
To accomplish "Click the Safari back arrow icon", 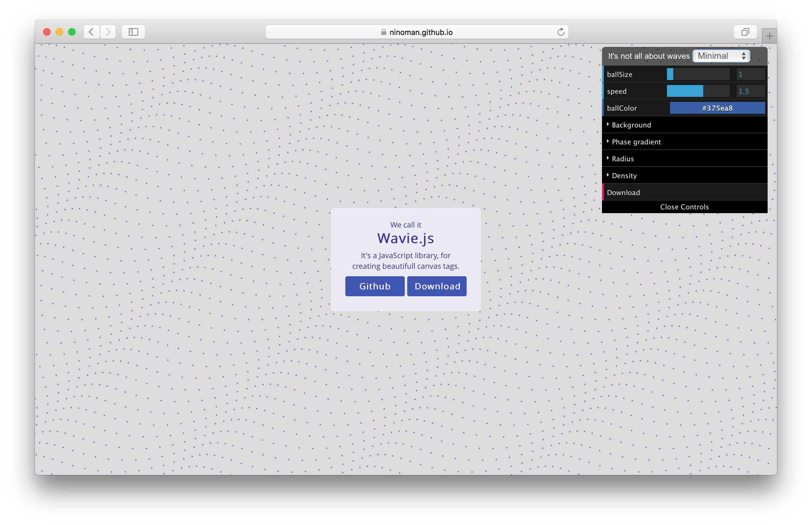I will click(x=91, y=32).
